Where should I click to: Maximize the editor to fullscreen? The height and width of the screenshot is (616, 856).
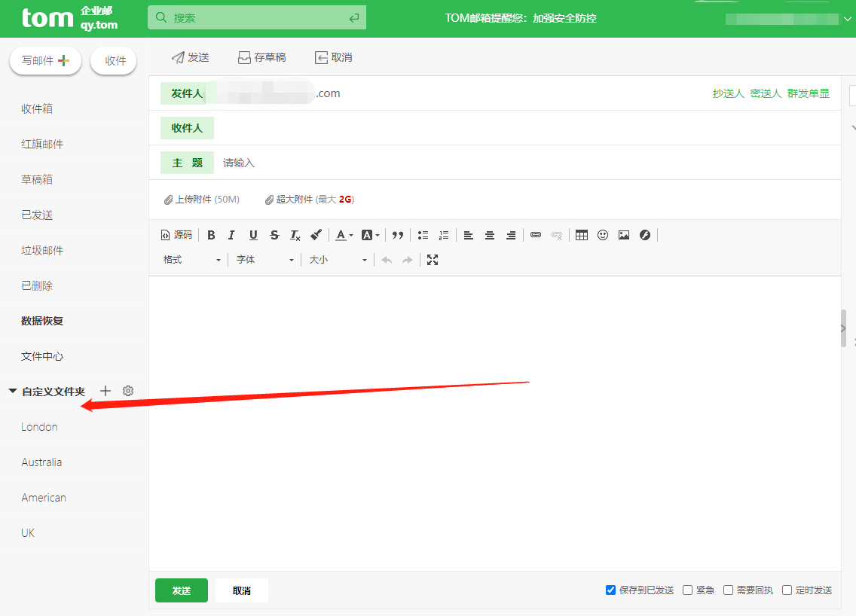pyautogui.click(x=433, y=260)
